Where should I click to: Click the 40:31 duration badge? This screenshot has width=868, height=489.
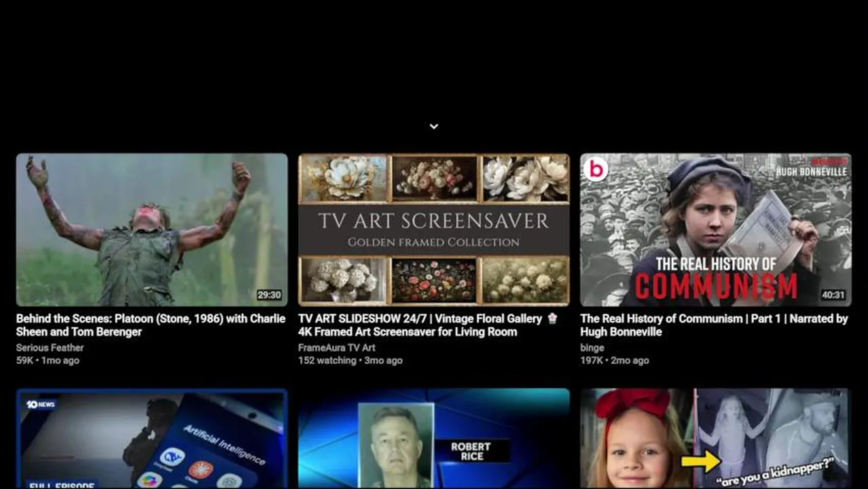[833, 295]
